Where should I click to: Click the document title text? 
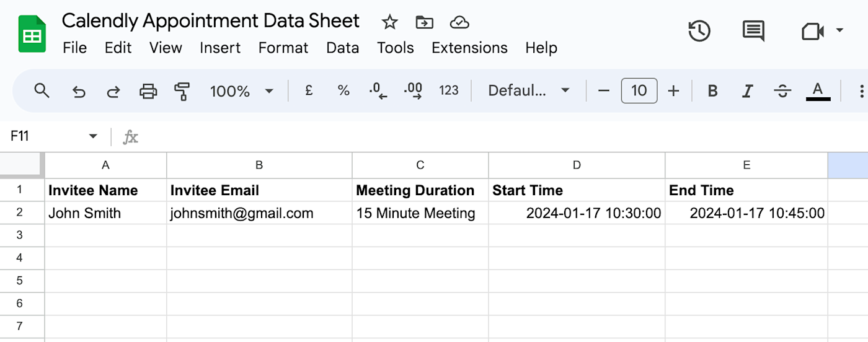(211, 21)
